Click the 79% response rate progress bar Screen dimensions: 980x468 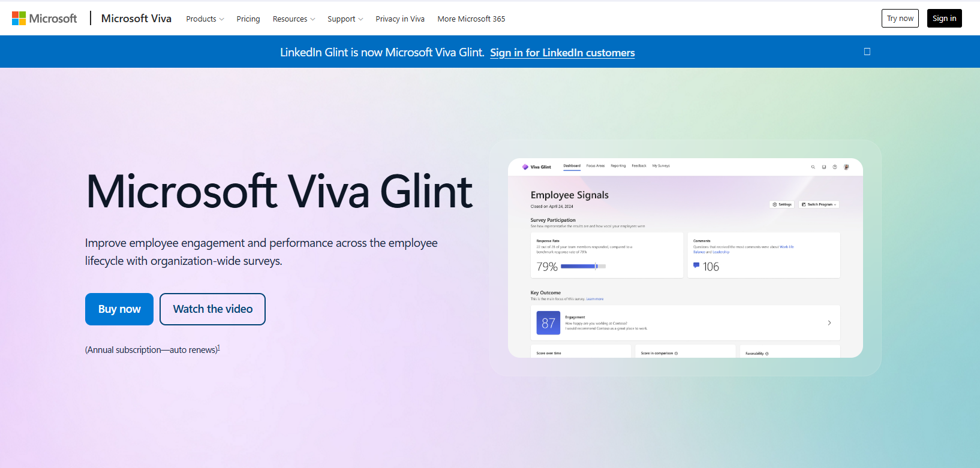(x=583, y=266)
